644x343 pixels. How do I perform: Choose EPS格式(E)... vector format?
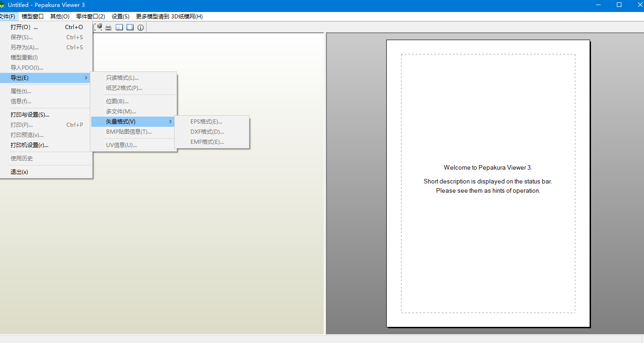pyautogui.click(x=212, y=122)
